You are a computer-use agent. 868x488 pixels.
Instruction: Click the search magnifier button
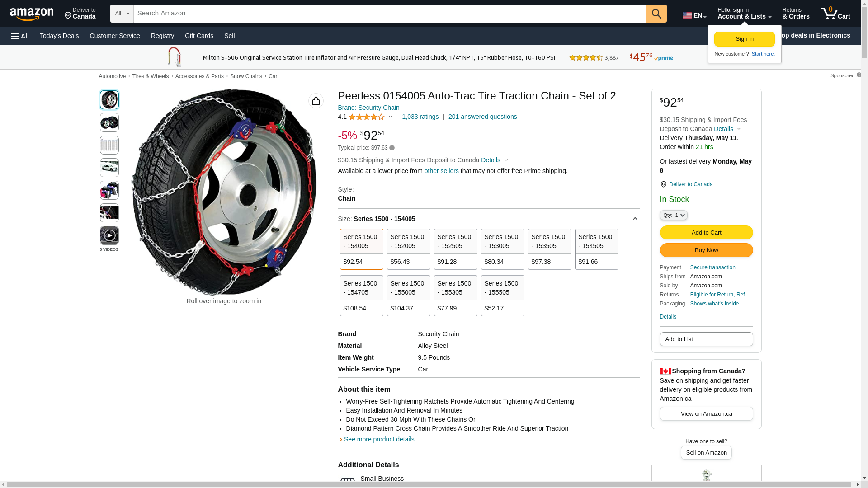[656, 14]
